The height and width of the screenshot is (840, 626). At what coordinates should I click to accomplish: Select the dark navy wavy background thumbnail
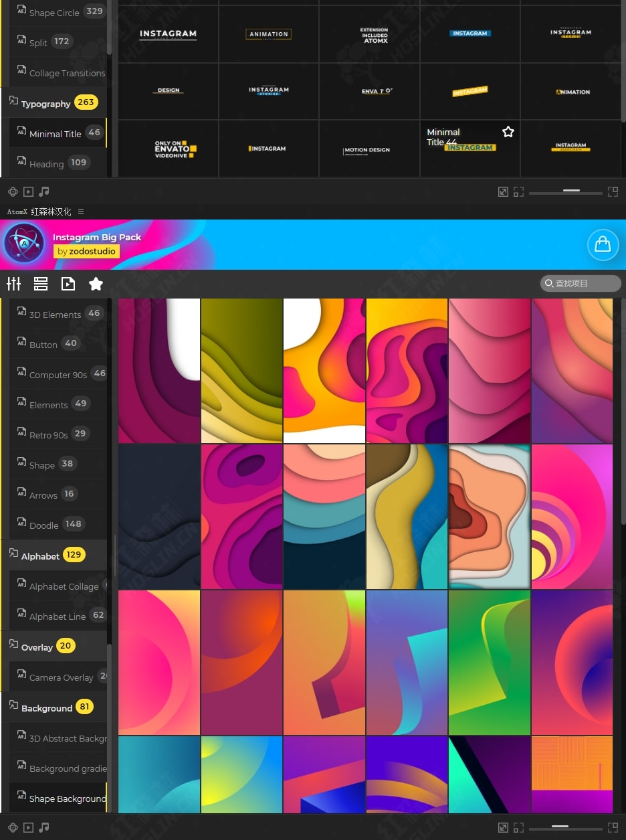(x=159, y=517)
